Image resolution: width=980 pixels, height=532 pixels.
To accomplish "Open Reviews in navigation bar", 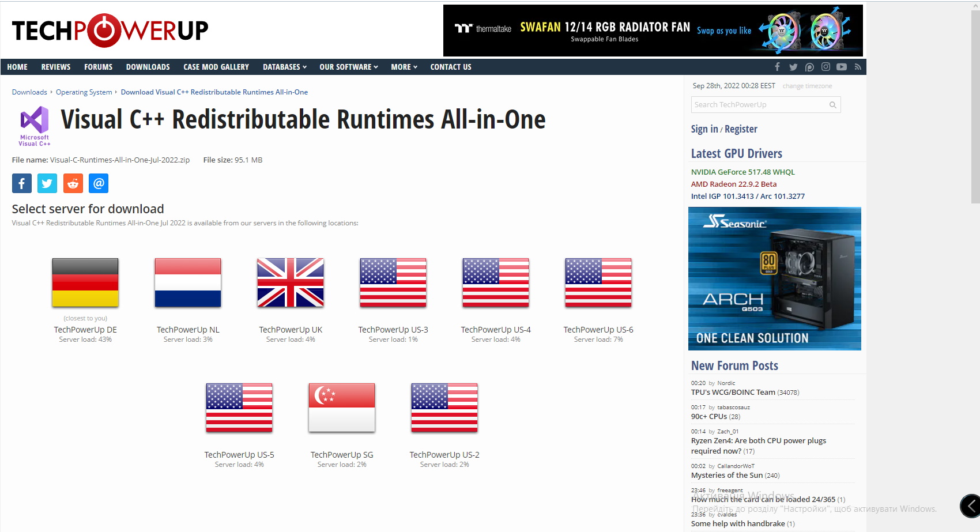I will pos(56,67).
